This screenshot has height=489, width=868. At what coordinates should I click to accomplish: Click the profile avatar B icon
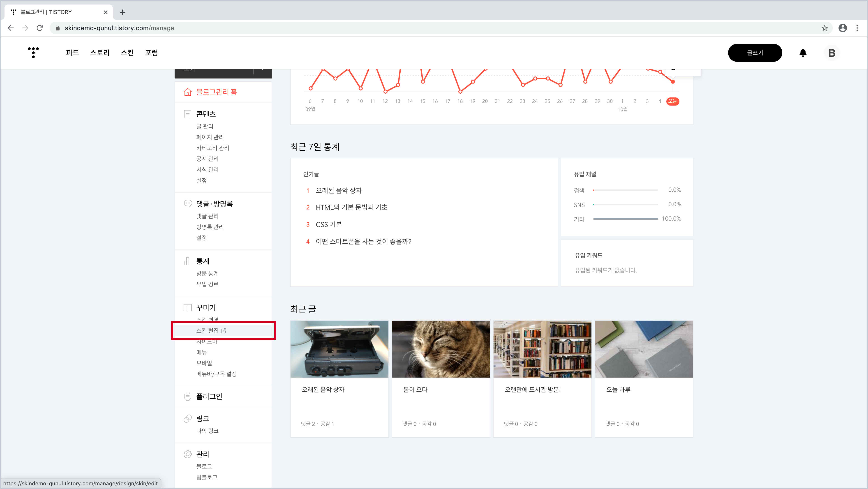coord(832,53)
